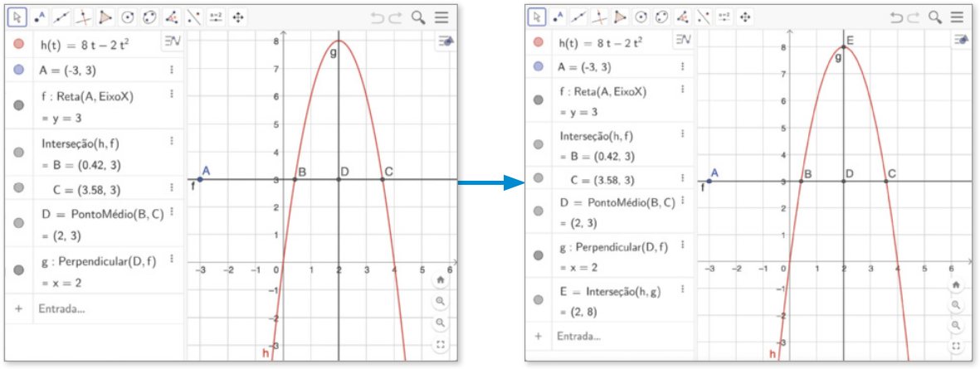The height and width of the screenshot is (369, 980).
Task: Open more options for g Perpendicular, right window
Action: point(682,245)
